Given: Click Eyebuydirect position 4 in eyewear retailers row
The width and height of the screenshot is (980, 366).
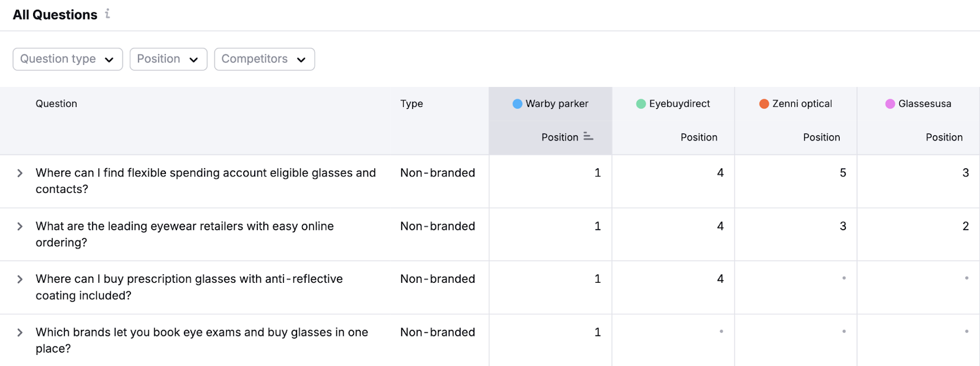Looking at the screenshot, I should coord(720,226).
